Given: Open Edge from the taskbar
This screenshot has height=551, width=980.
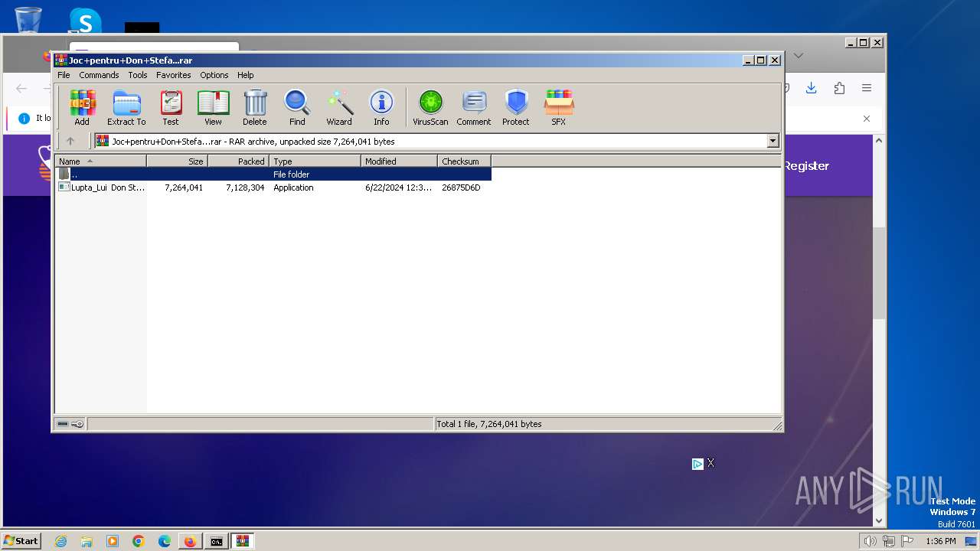Looking at the screenshot, I should click(165, 541).
